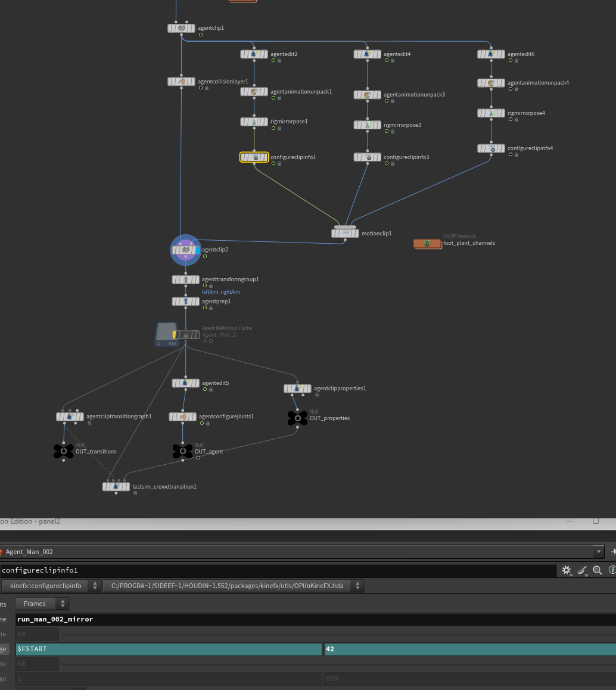Image resolution: width=616 pixels, height=690 pixels.
Task: Select the OUT_properties null node
Action: coord(297,418)
